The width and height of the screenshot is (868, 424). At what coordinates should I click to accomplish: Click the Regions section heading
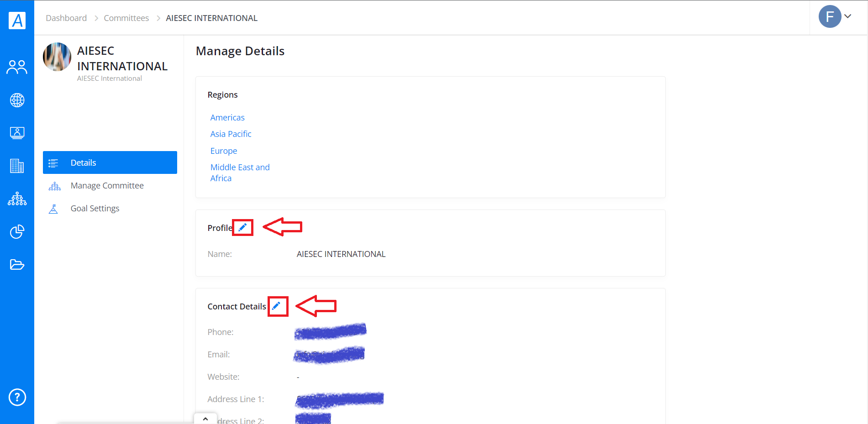223,94
